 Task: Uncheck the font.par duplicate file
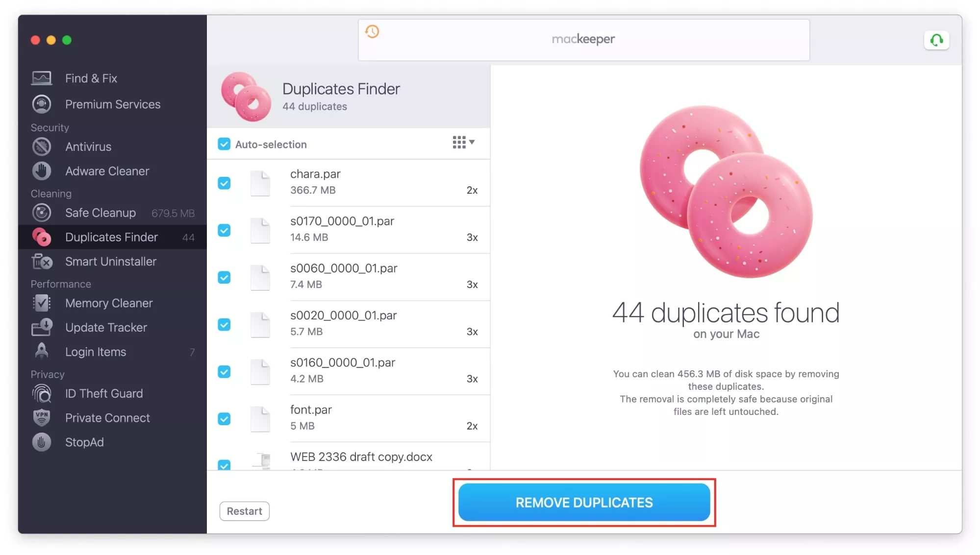click(x=224, y=418)
